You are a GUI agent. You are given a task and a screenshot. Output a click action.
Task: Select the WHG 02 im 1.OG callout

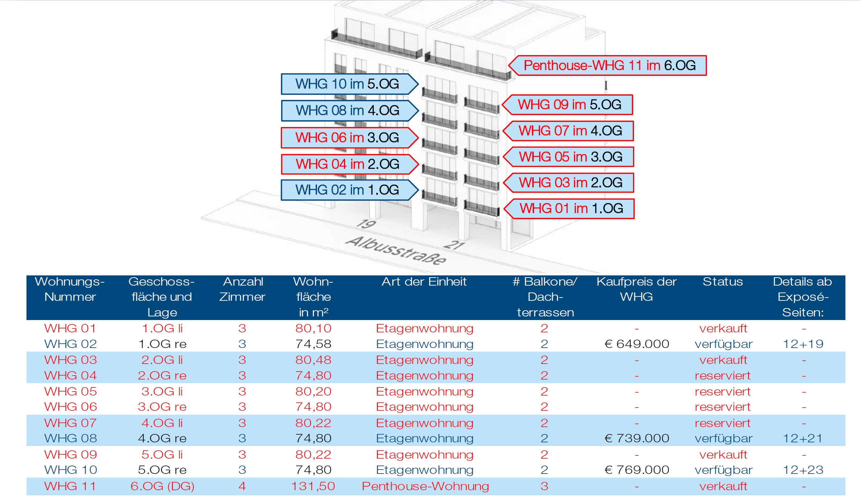[347, 190]
